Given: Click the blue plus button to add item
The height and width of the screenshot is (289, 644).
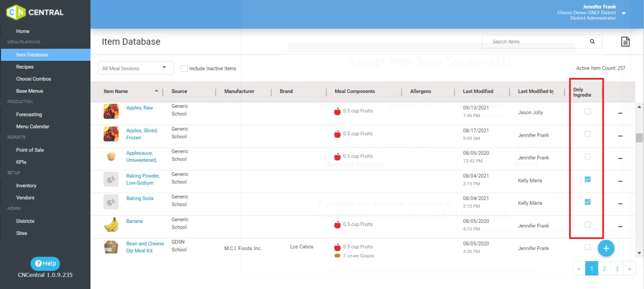Looking at the screenshot, I should [606, 248].
